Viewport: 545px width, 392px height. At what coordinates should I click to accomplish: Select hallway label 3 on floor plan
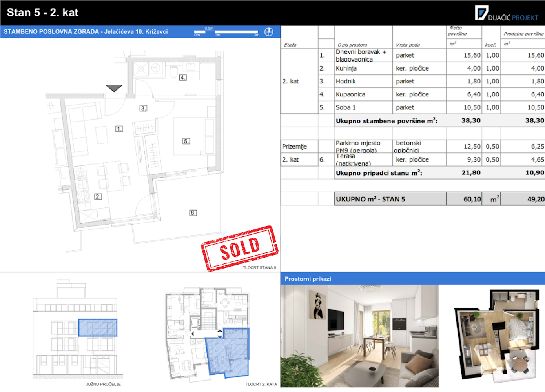(143, 108)
